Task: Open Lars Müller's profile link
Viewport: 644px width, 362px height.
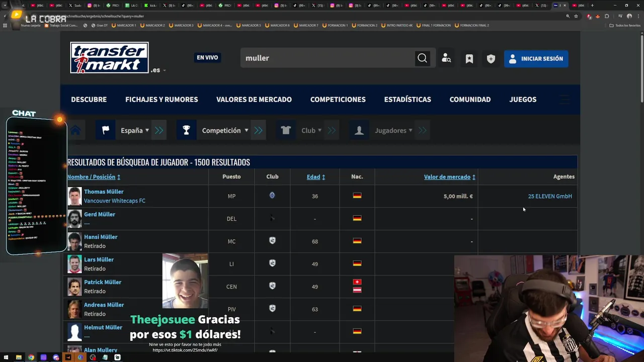Action: [99, 259]
